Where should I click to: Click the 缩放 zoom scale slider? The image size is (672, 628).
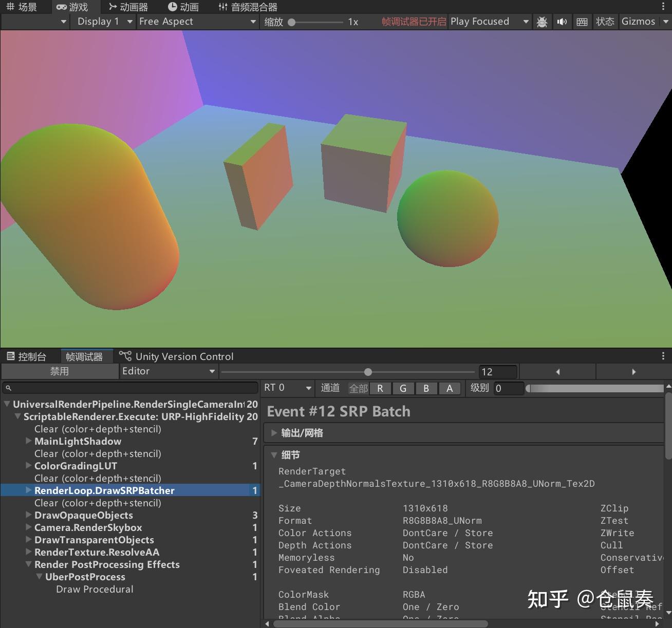pos(317,22)
